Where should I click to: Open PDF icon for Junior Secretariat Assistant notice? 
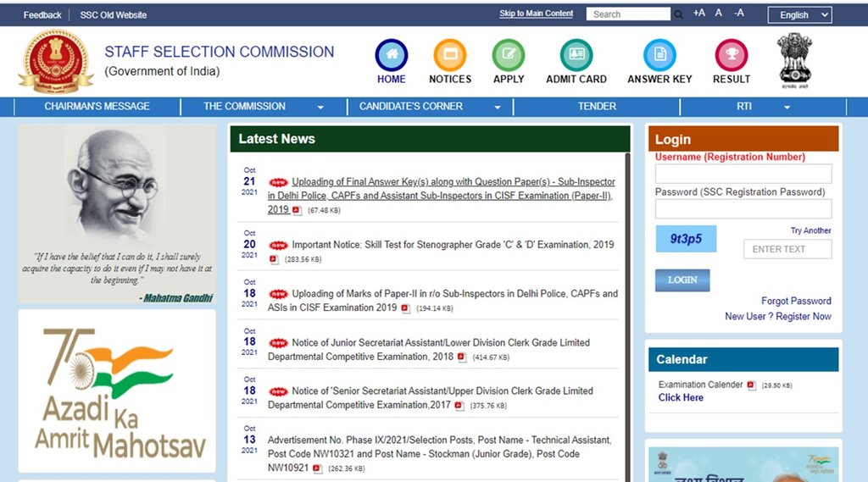(x=462, y=357)
